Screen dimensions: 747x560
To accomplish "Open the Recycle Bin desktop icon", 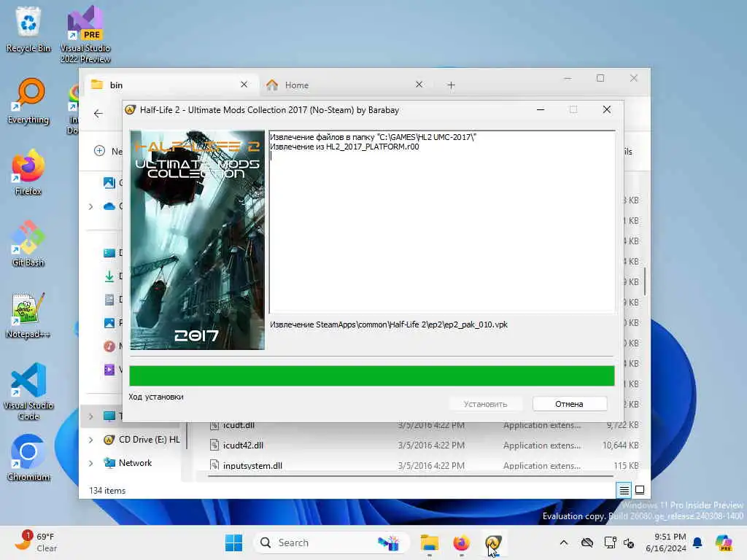I will pos(28,29).
